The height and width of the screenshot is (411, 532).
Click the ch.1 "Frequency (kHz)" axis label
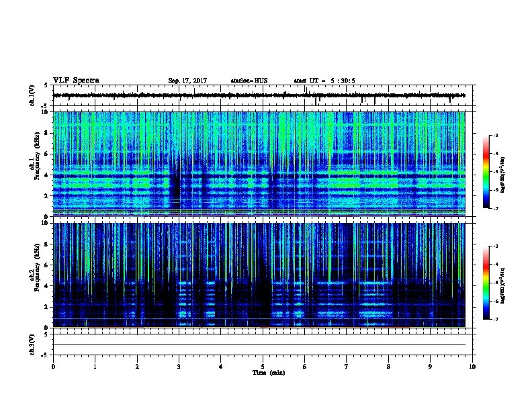click(37, 156)
